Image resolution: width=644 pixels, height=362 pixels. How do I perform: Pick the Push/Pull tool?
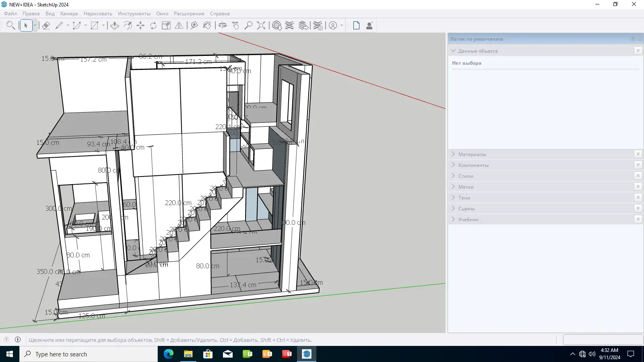[115, 26]
